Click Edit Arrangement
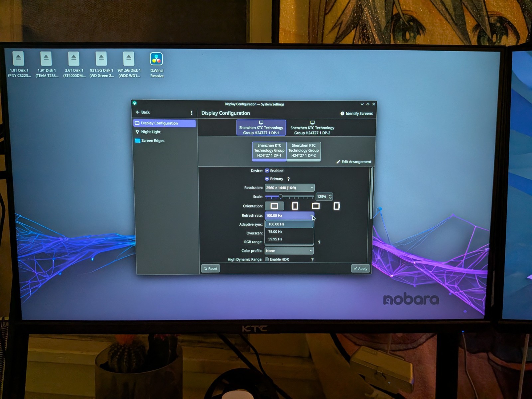 click(x=353, y=162)
